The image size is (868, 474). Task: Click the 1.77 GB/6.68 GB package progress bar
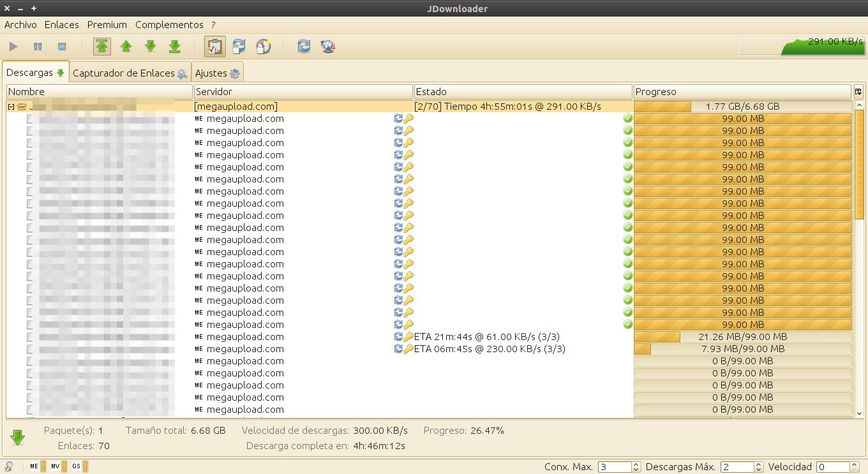click(742, 107)
